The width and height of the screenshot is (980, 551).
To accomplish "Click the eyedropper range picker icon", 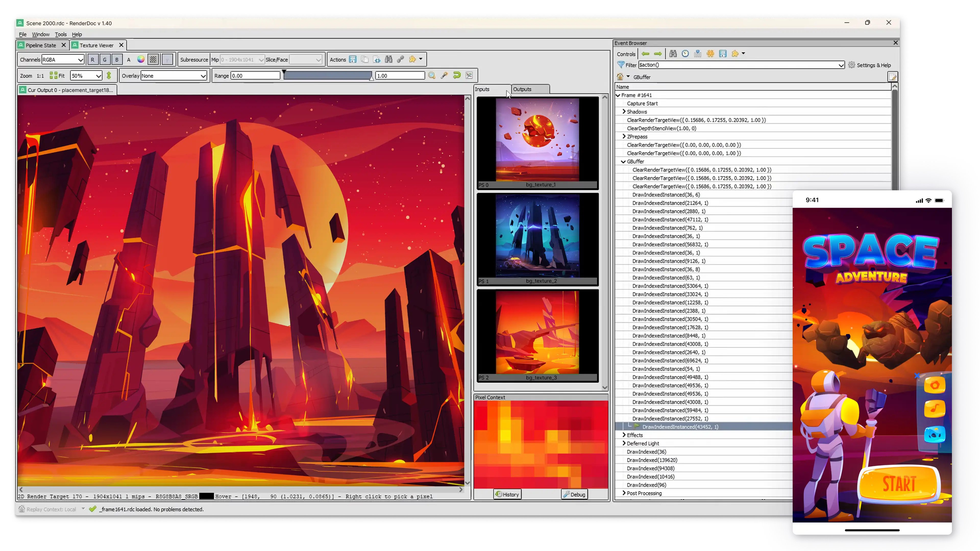I will coord(444,75).
